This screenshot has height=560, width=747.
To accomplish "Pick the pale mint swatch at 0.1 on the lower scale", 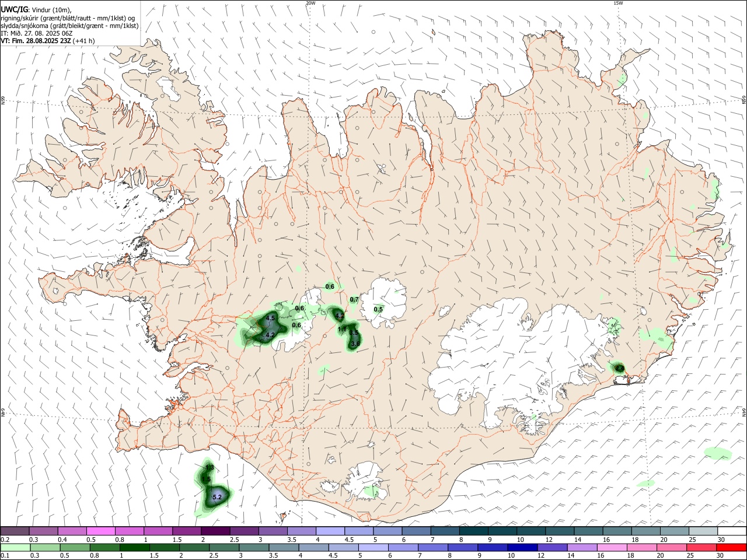I will (15, 548).
